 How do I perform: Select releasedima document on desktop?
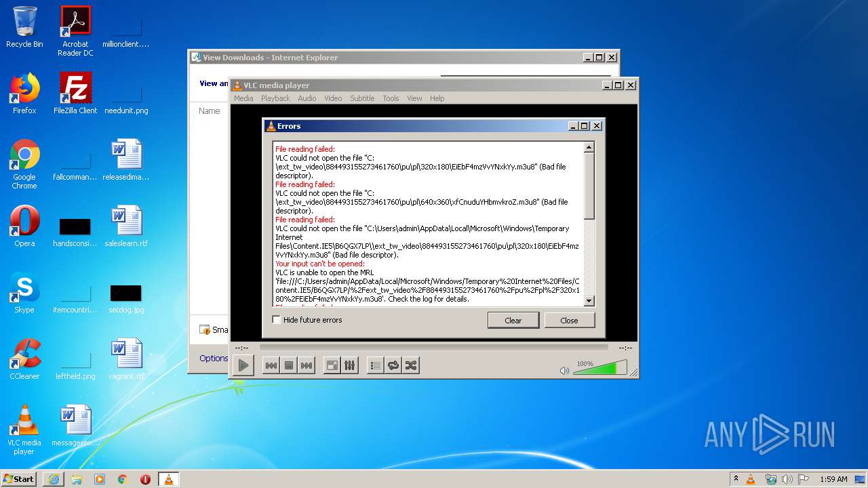pyautogui.click(x=126, y=160)
